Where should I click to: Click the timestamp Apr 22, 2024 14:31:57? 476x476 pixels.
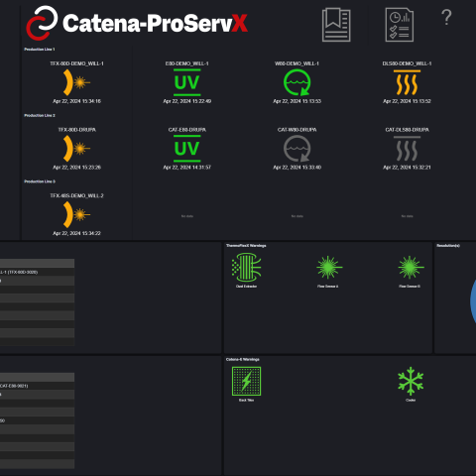click(x=186, y=168)
